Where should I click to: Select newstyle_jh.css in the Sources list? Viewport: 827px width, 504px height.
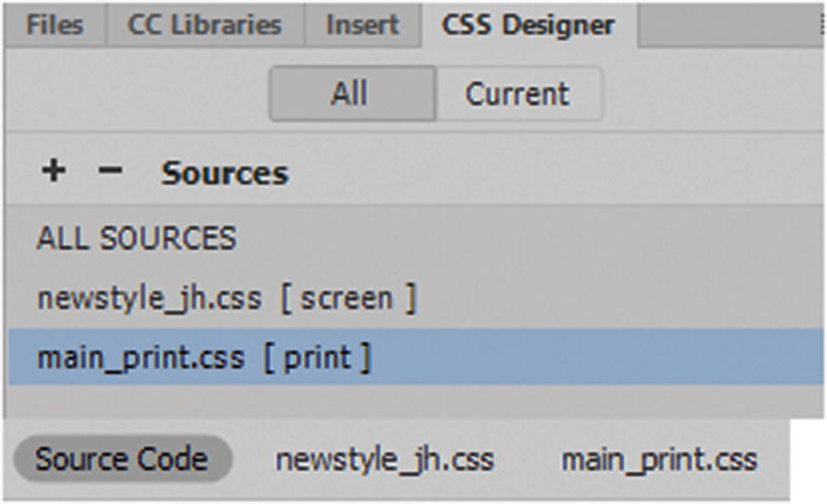(x=149, y=298)
